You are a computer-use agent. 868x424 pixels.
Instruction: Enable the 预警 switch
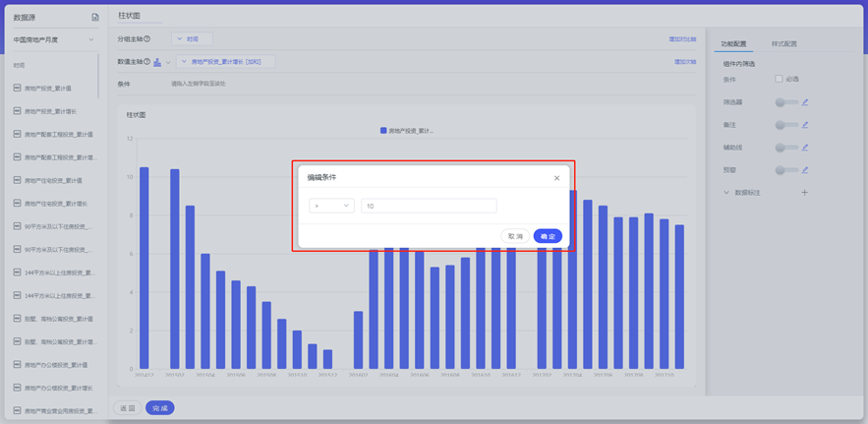(x=785, y=170)
